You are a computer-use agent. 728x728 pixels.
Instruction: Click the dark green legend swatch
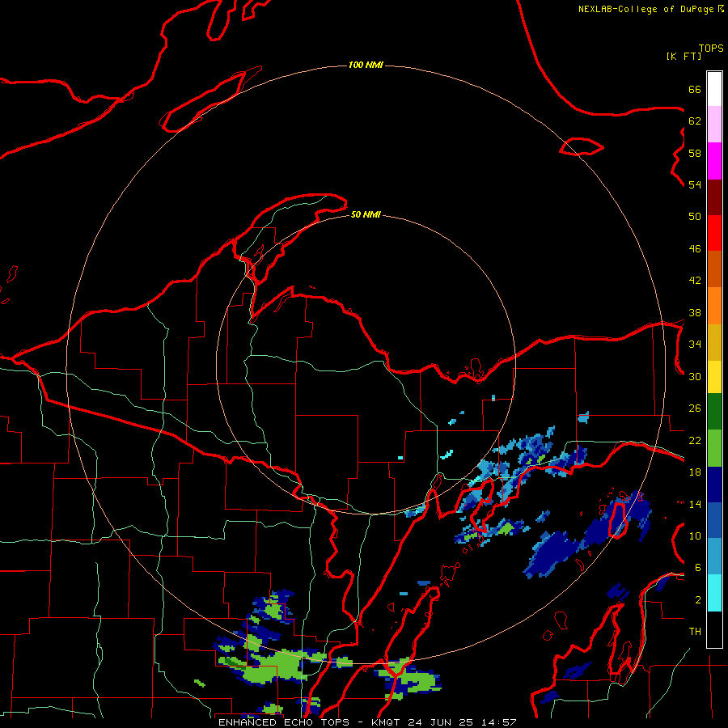[714, 412]
